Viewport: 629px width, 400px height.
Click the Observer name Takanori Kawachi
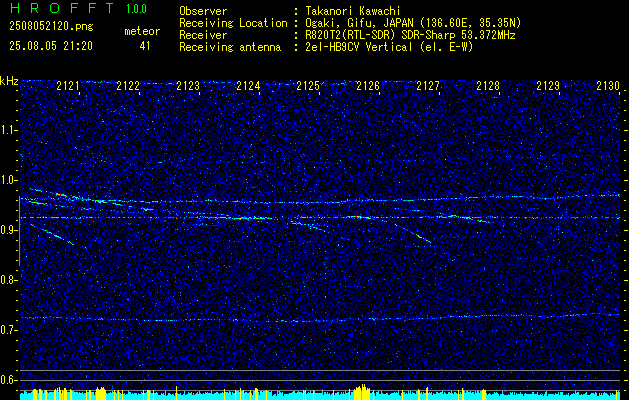point(351,11)
